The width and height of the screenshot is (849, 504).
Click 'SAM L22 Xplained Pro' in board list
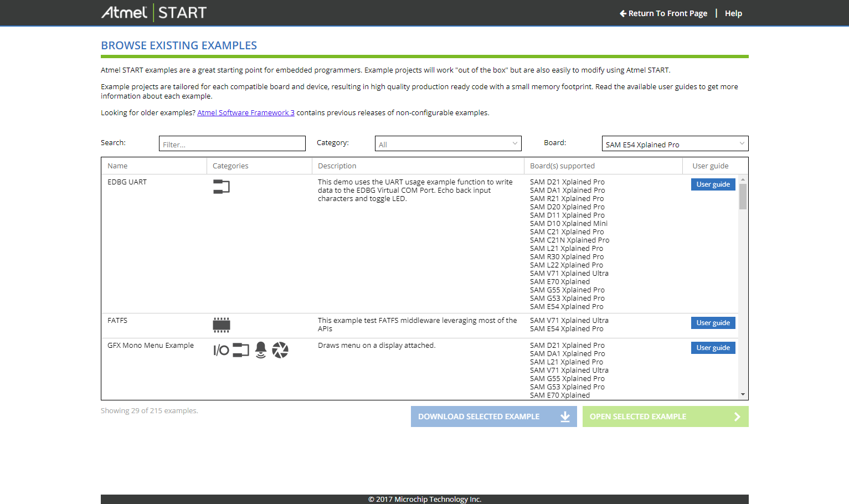(x=567, y=265)
